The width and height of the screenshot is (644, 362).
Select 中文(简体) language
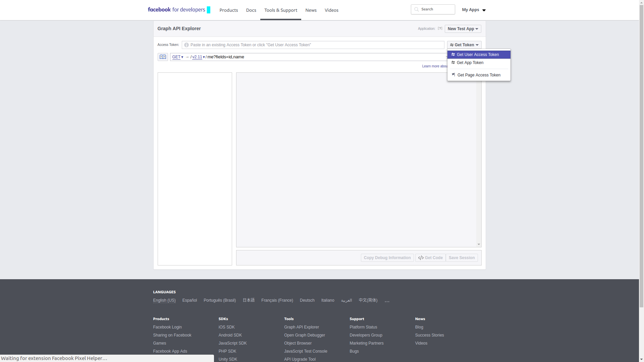(368, 300)
